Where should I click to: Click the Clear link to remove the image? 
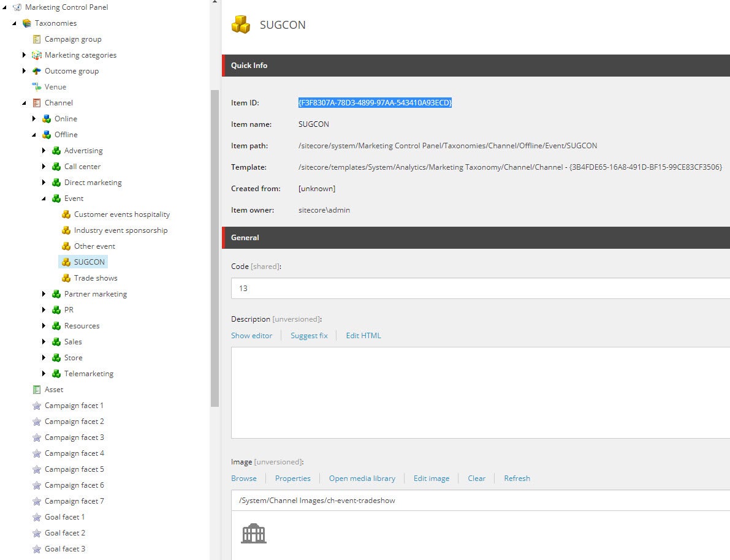pos(476,478)
